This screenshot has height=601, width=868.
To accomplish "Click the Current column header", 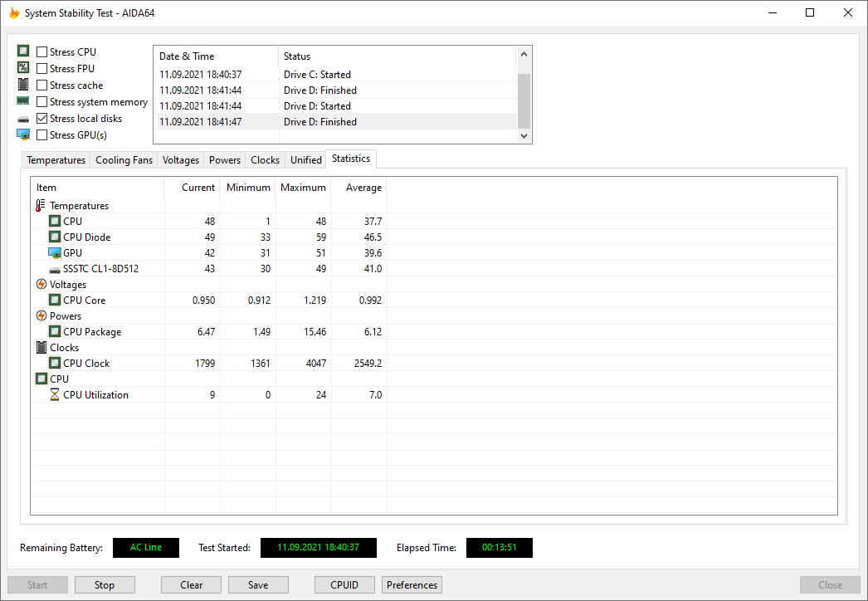I will [192, 188].
